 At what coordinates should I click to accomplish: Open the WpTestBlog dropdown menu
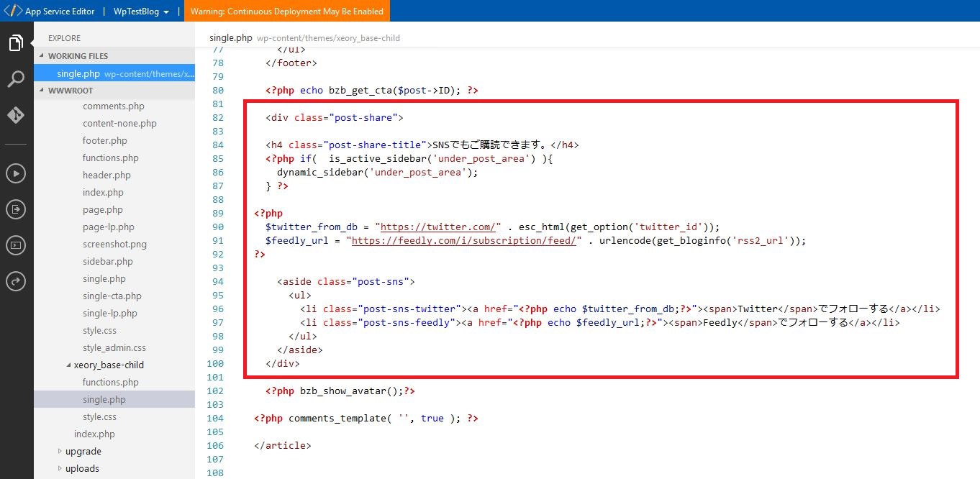[141, 12]
